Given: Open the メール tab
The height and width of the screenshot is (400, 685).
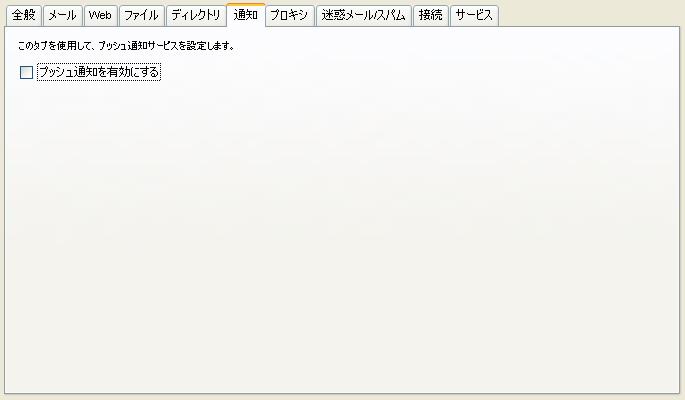Looking at the screenshot, I should pyautogui.click(x=62, y=16).
